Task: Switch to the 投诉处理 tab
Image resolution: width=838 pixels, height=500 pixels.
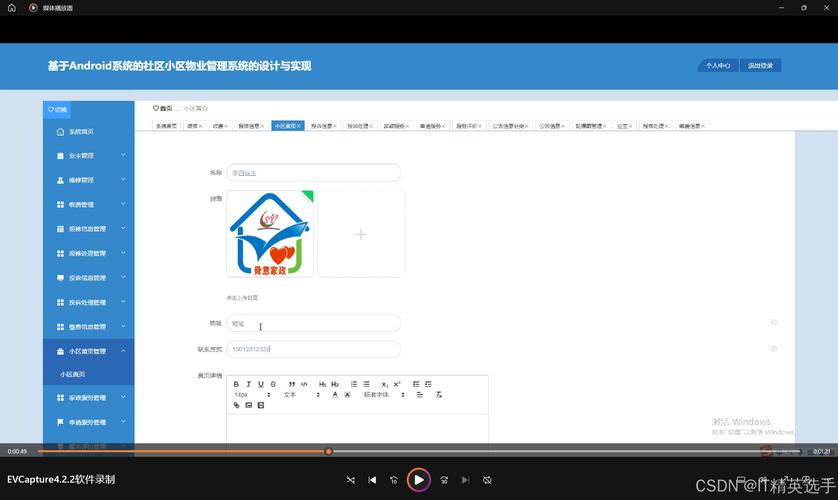Action: 360,126
